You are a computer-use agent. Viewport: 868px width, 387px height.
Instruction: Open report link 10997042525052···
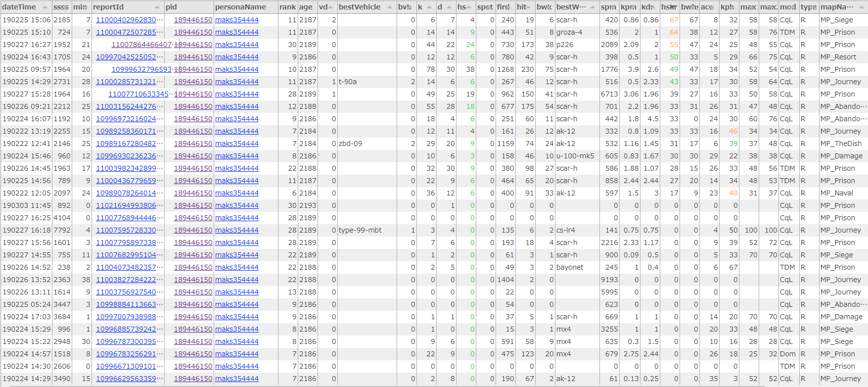[x=130, y=57]
